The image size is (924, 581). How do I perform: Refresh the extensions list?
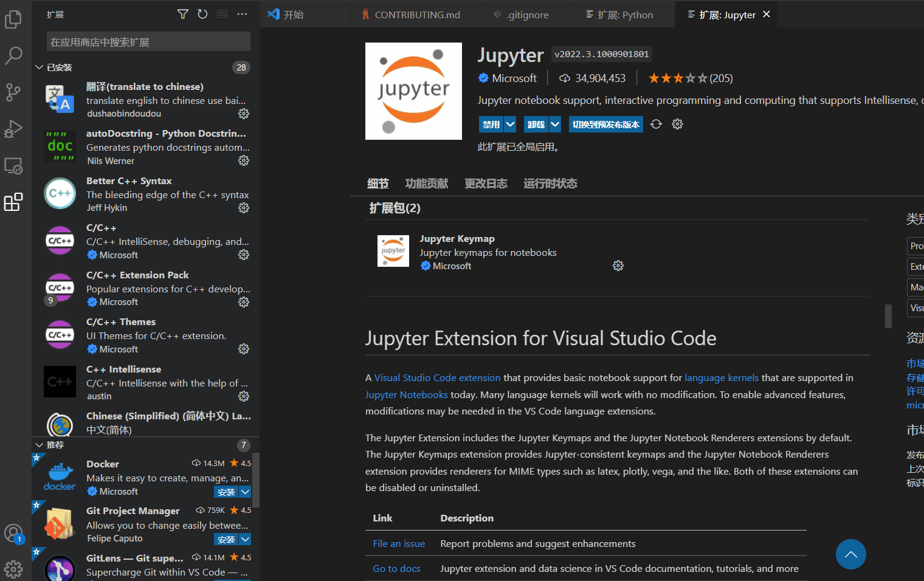202,14
